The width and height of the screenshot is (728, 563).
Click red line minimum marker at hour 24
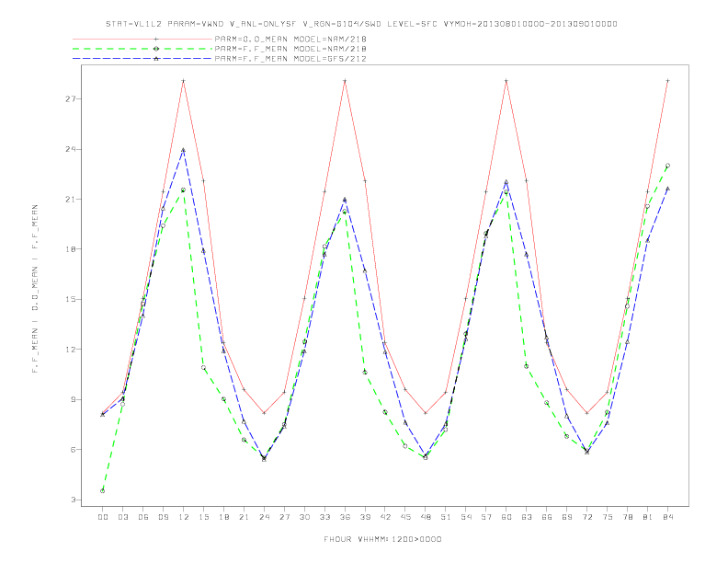coord(264,413)
